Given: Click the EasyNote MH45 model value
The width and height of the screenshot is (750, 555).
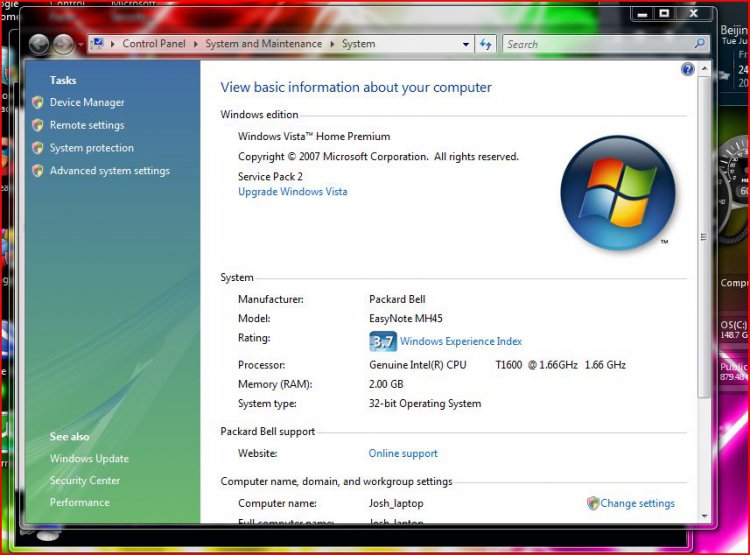Looking at the screenshot, I should pos(406,319).
